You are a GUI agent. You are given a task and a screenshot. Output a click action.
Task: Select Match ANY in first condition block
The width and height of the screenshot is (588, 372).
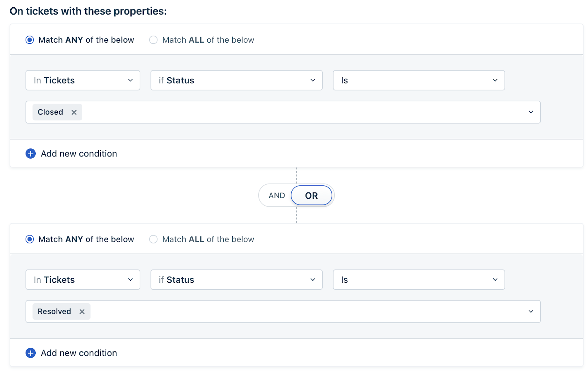pyautogui.click(x=30, y=40)
